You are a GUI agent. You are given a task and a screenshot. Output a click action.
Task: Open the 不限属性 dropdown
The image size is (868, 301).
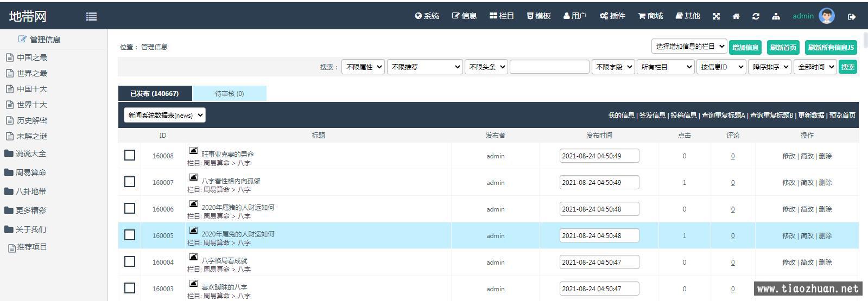363,67
